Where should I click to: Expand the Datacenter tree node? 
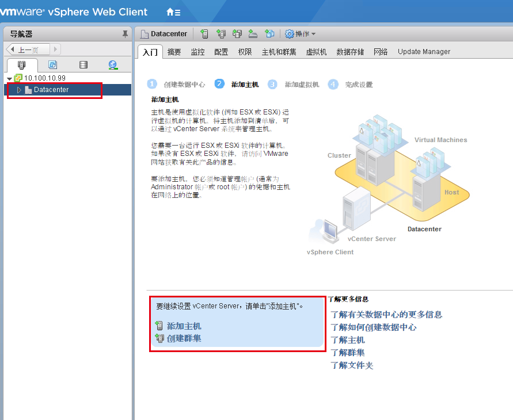(19, 90)
